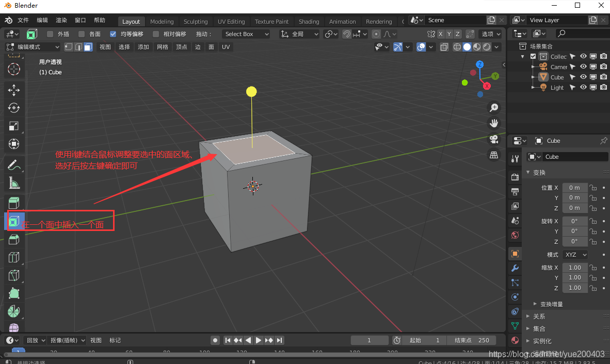The height and width of the screenshot is (364, 610).
Task: Open the World properties globe tab
Action: click(x=515, y=235)
